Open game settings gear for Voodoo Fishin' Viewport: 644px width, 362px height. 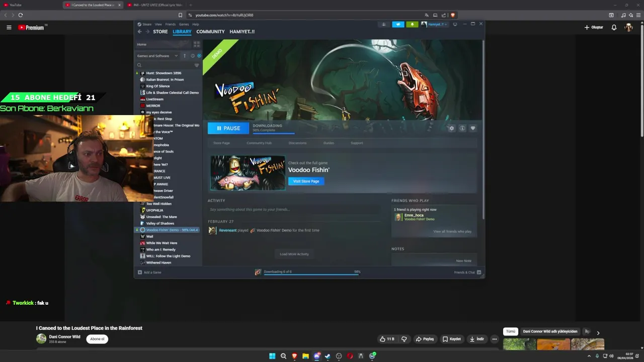[x=451, y=128]
